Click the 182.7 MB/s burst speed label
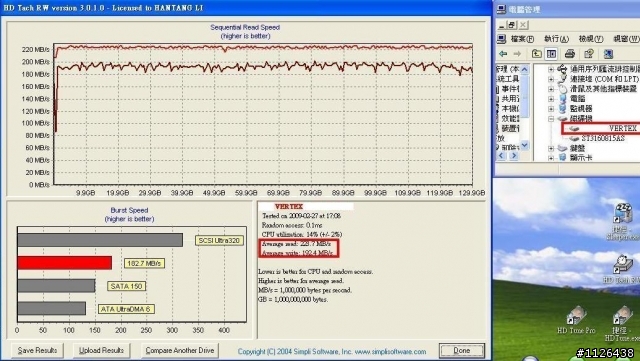This screenshot has height=361, width=640. click(x=144, y=263)
